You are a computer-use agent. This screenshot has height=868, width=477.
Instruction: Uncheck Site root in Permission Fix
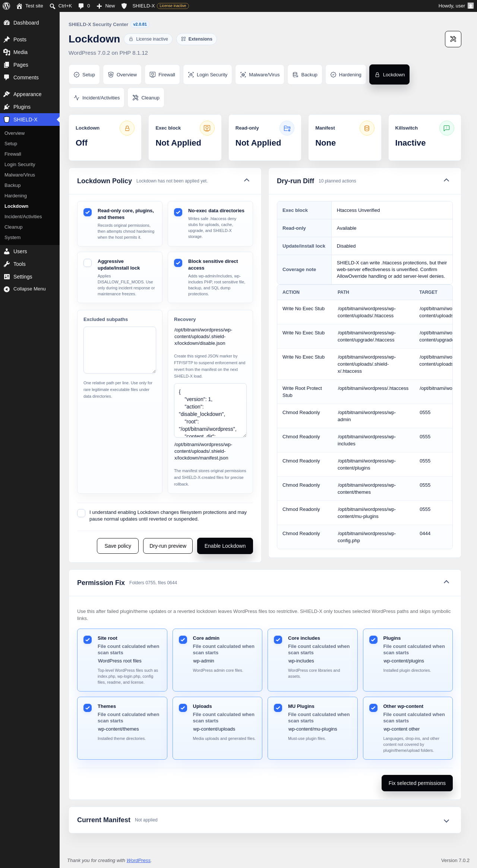(88, 640)
